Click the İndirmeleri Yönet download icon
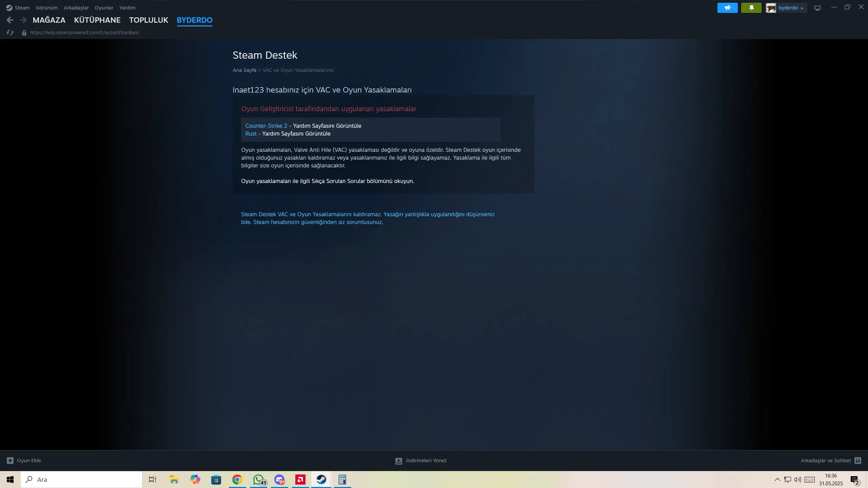 click(399, 461)
